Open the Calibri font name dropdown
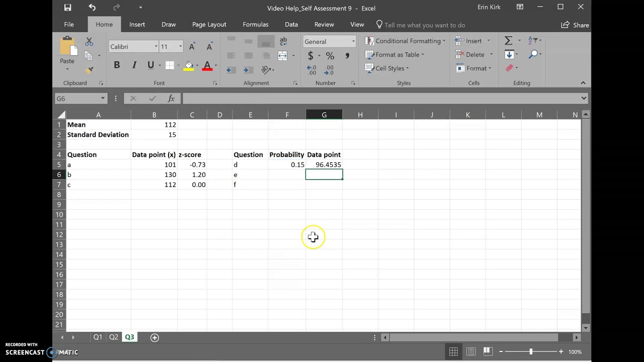644x362 pixels. [155, 47]
